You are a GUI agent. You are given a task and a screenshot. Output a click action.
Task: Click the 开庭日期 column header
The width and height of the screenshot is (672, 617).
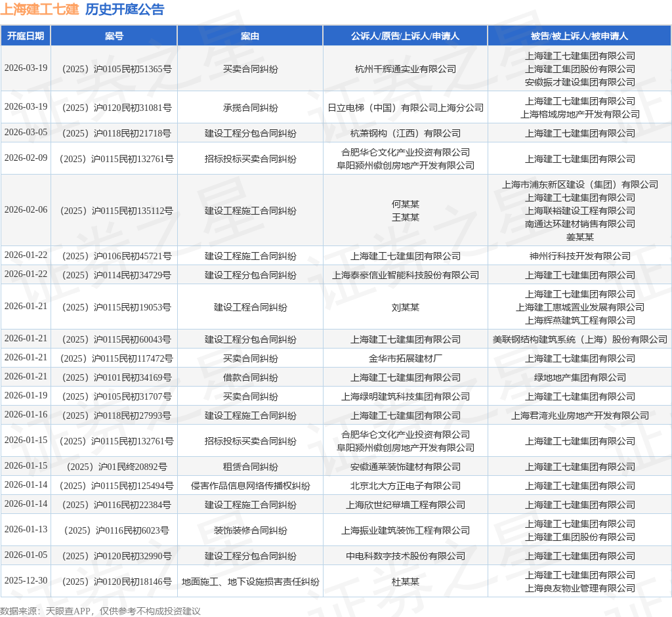click(26, 36)
